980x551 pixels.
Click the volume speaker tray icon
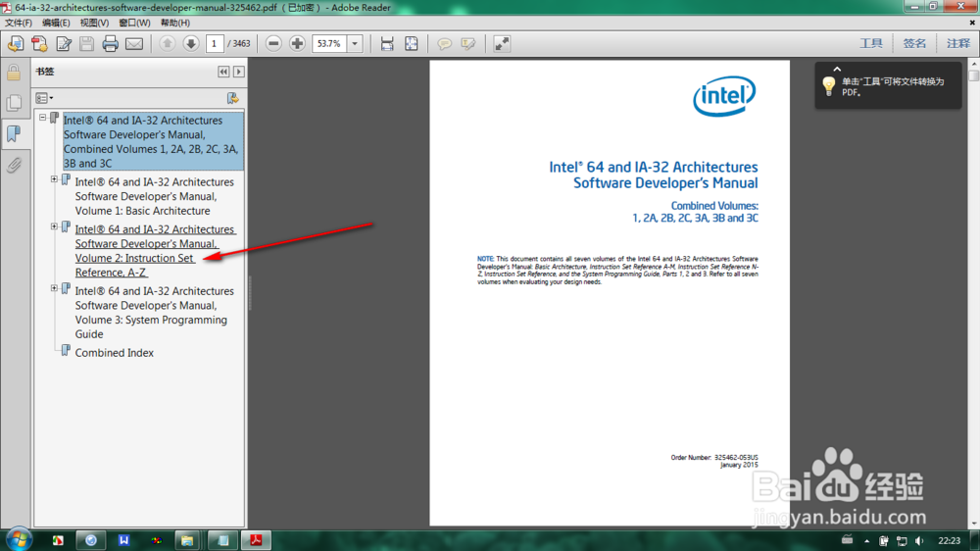(x=919, y=541)
